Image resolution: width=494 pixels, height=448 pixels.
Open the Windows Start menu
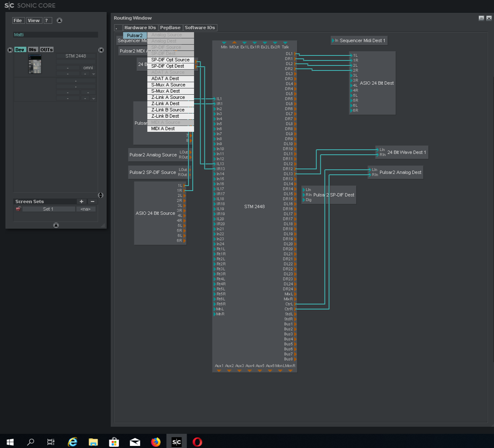[x=10, y=442]
